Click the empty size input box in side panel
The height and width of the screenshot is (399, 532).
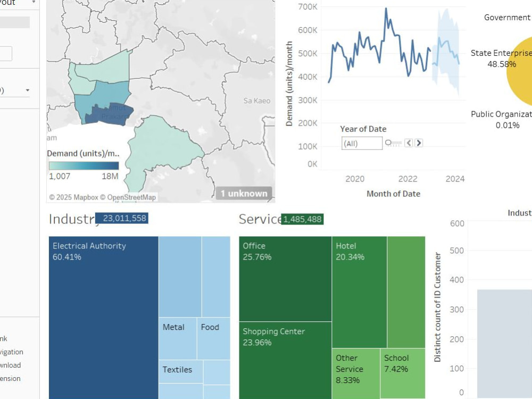pos(6,54)
